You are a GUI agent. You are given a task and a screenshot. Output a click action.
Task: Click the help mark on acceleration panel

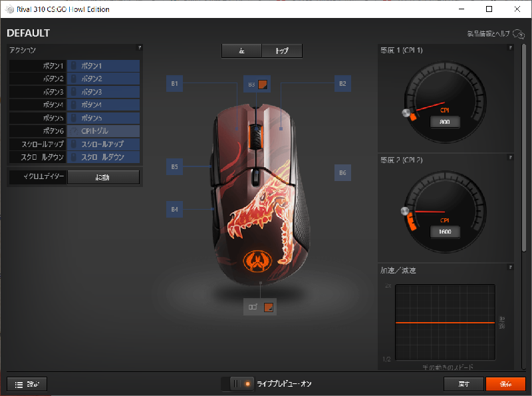510,268
